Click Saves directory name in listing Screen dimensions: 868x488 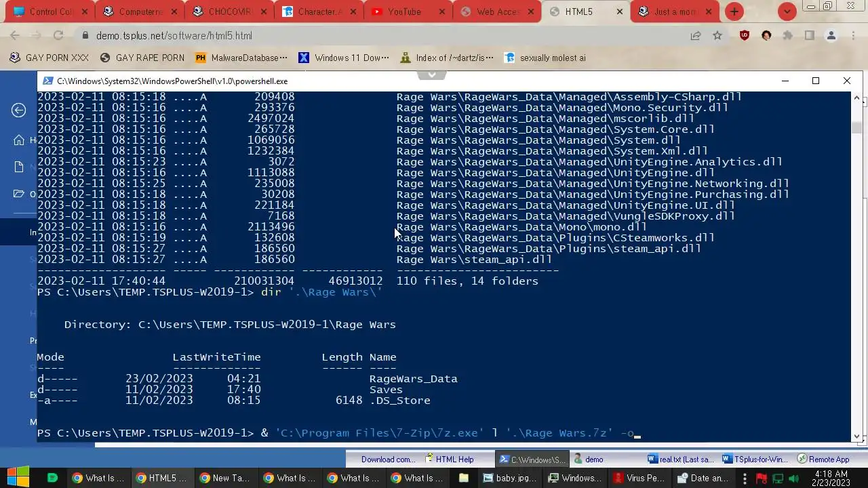point(386,390)
